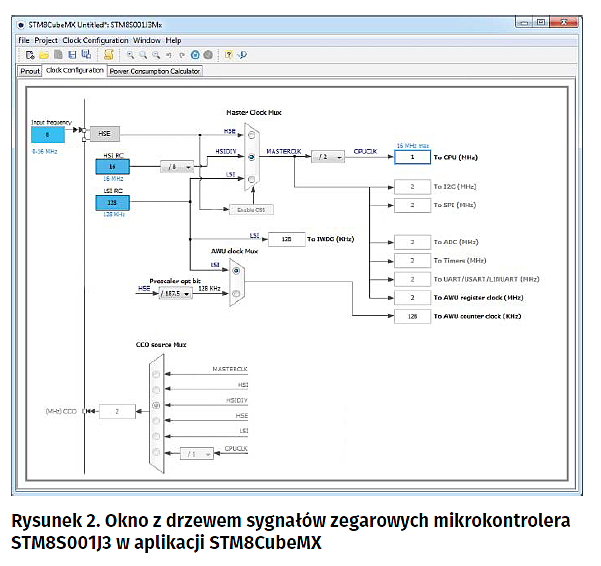
Task: Switch to the Power Consumption Calculator tab
Action: pos(155,71)
